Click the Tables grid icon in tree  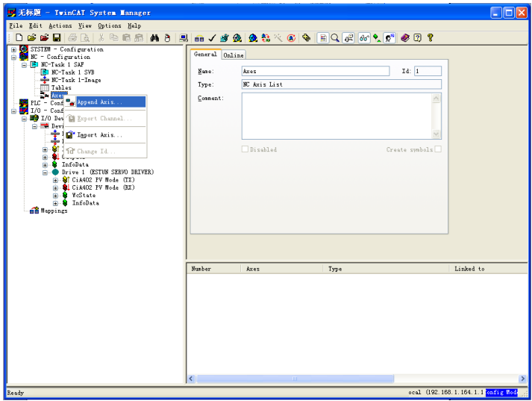45,87
